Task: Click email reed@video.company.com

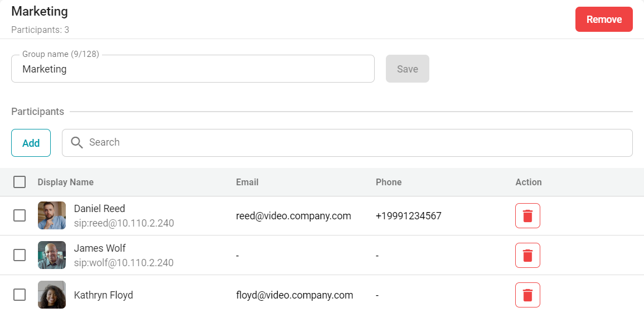Action: pyautogui.click(x=294, y=216)
